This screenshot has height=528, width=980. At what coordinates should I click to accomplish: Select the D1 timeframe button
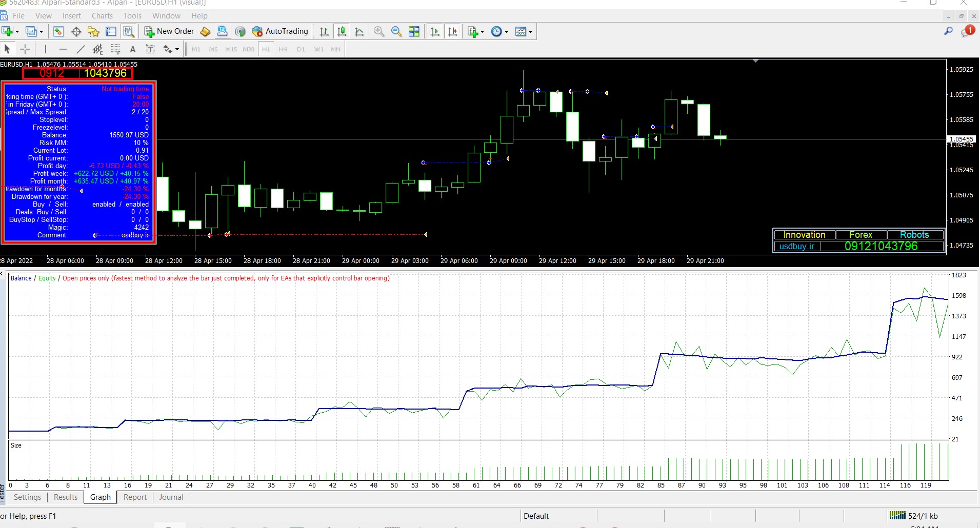[x=301, y=49]
